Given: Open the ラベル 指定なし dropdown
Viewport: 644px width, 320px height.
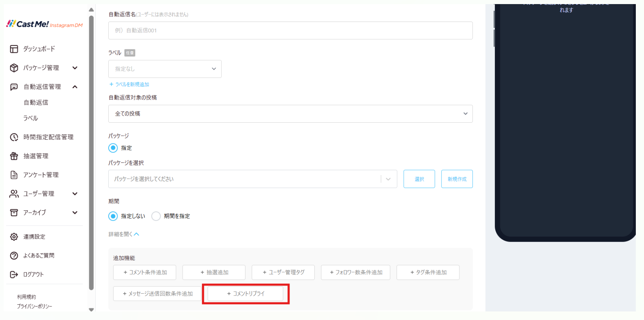Looking at the screenshot, I should [165, 69].
